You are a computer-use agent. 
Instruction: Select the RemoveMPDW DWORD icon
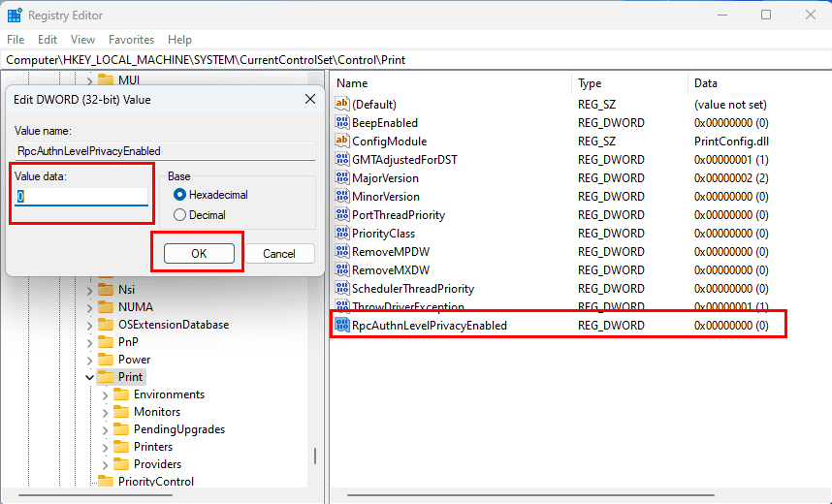pyautogui.click(x=342, y=251)
